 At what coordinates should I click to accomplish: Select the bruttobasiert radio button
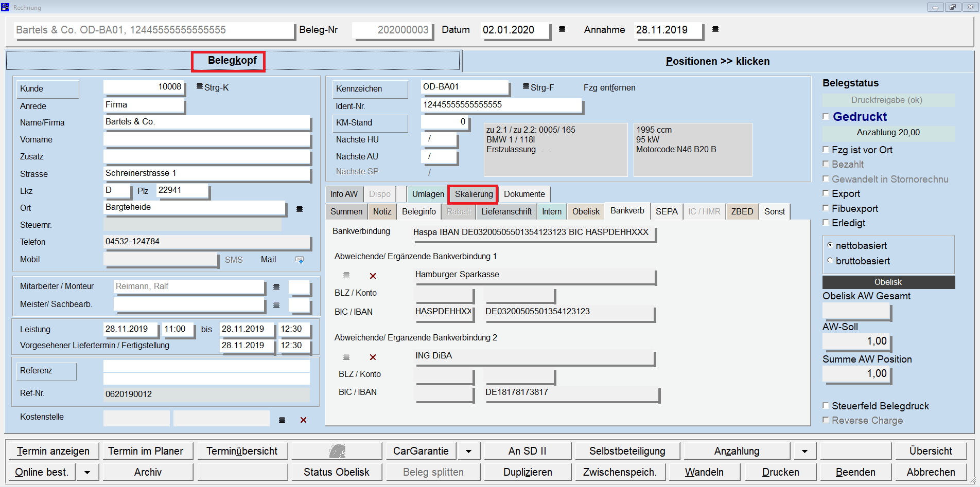(x=830, y=261)
